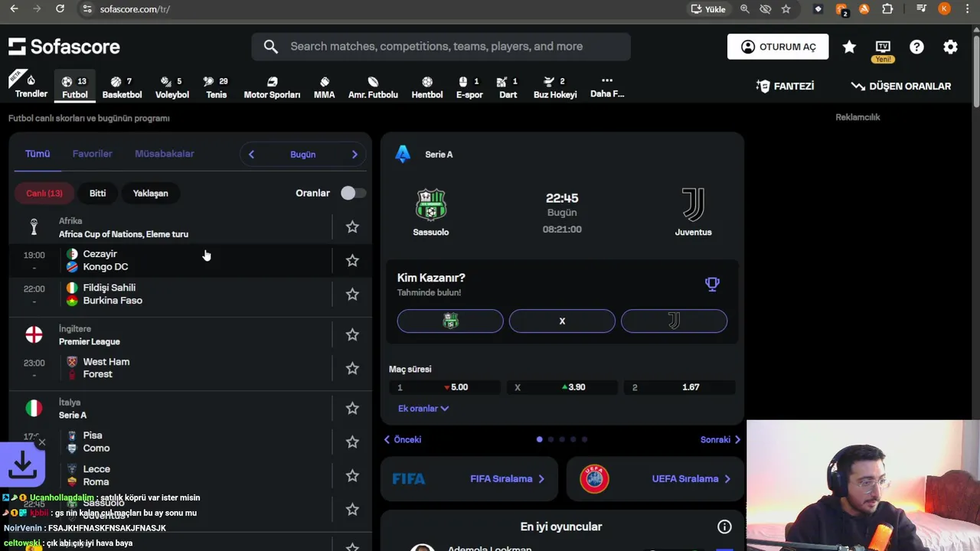Open the help question mark icon
Screen dimensions: 980x551
[916, 47]
